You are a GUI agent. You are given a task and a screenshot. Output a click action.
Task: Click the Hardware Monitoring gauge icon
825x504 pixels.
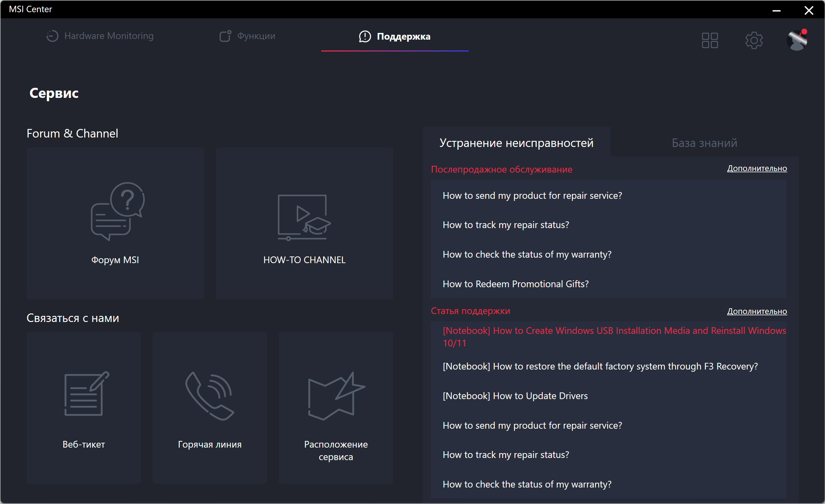[52, 36]
